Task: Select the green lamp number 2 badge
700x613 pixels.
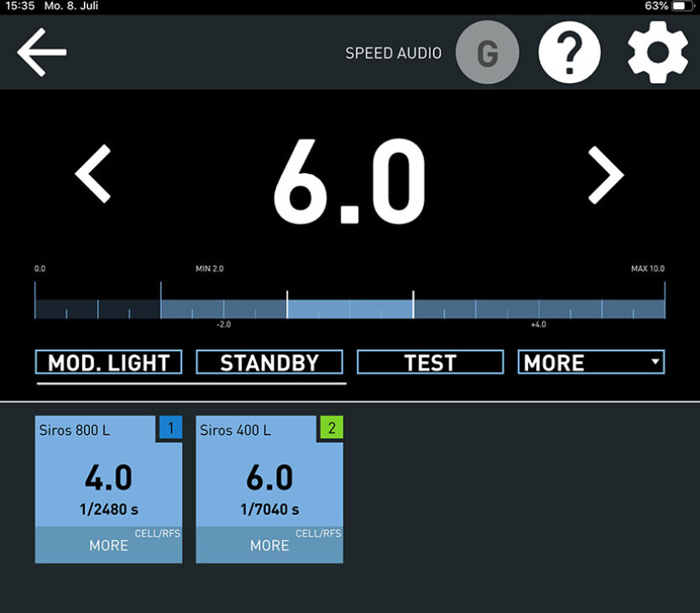Action: pyautogui.click(x=332, y=428)
